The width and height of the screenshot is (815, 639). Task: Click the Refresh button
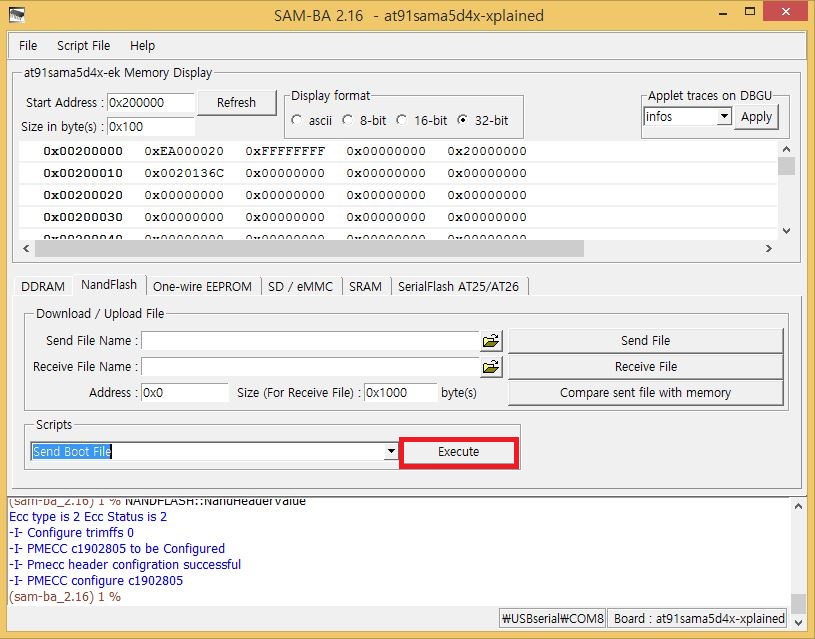(x=236, y=102)
